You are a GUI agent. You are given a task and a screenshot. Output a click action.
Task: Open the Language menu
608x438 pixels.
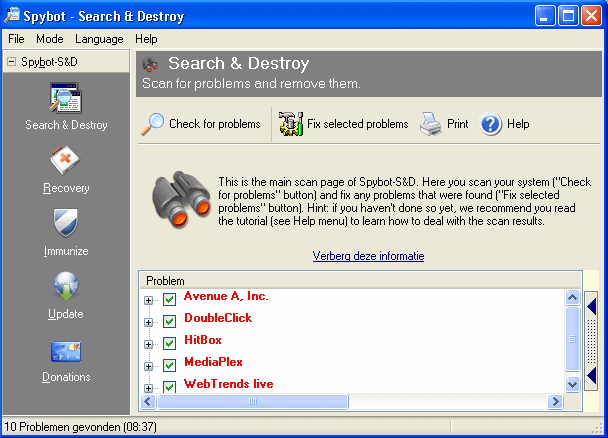[x=99, y=39]
